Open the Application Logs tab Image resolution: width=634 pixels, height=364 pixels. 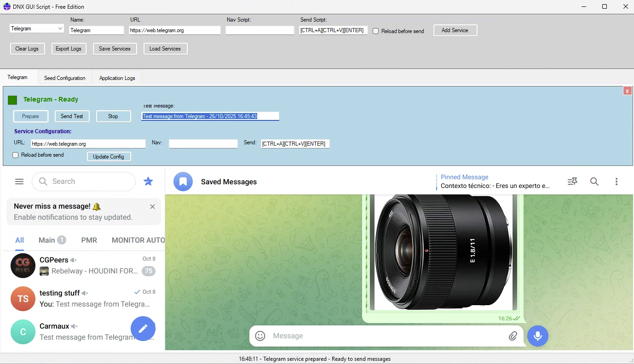pos(117,78)
